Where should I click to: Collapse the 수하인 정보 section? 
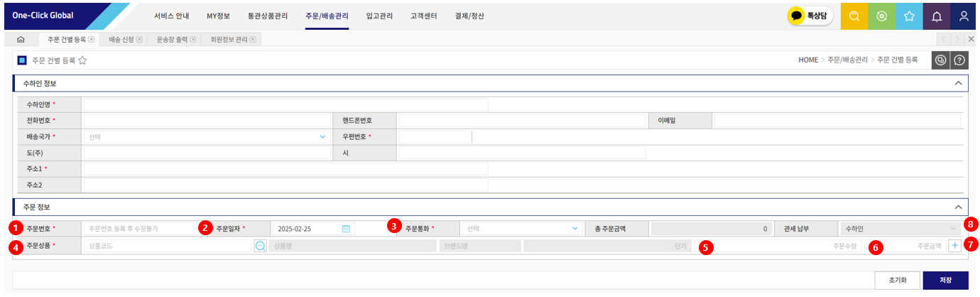(x=958, y=83)
